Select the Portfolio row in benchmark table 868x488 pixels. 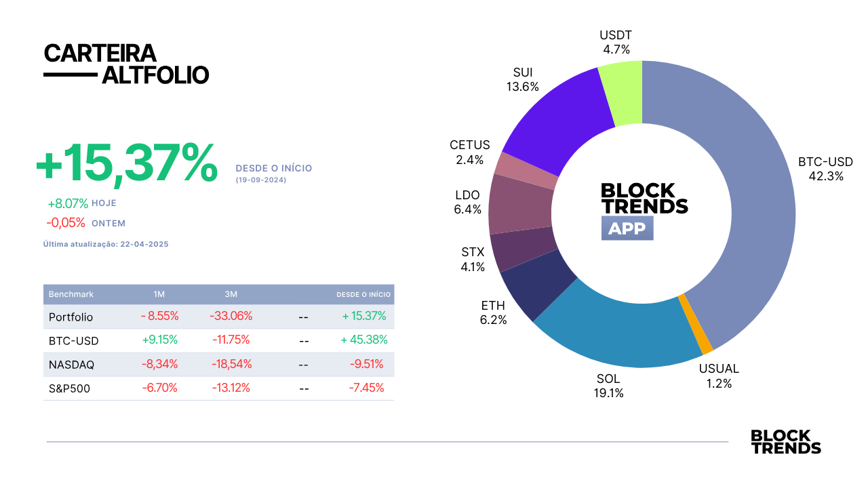pos(218,317)
